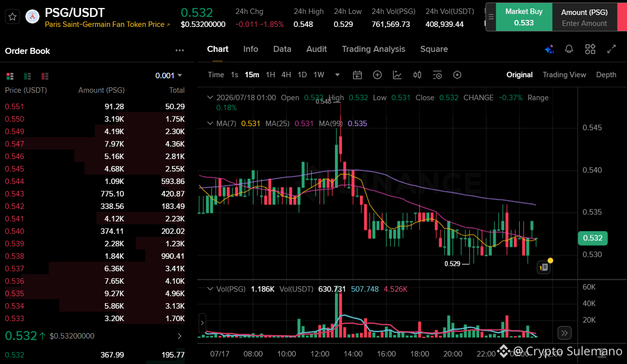Screen dimensions: 627x364
Task: Open the chart display settings icon
Action: click(437, 75)
